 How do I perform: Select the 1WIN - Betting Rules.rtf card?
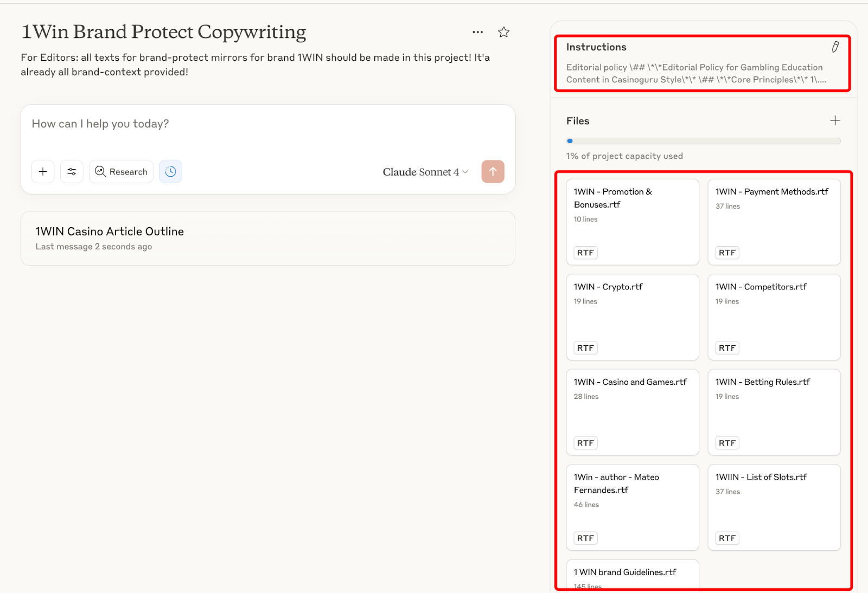point(774,412)
